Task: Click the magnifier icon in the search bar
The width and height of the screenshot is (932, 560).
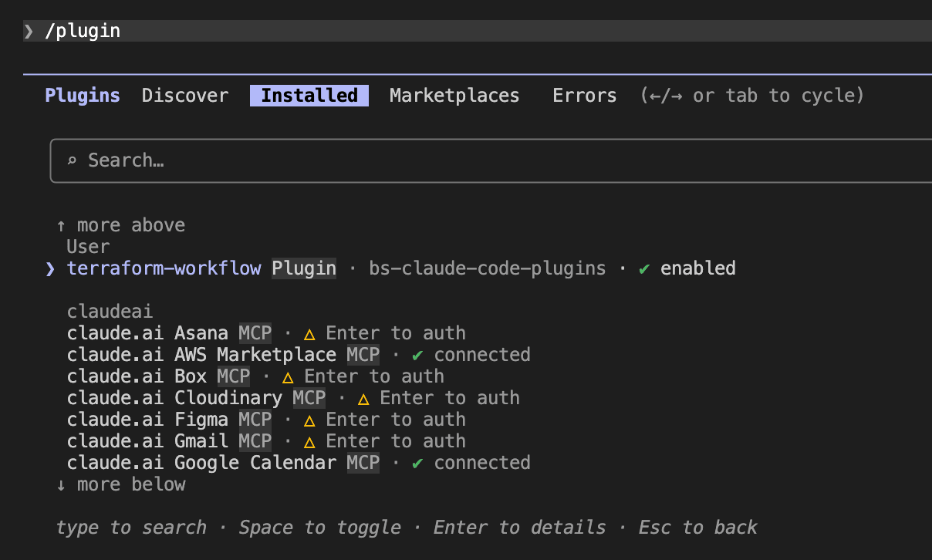Action: tap(72, 160)
